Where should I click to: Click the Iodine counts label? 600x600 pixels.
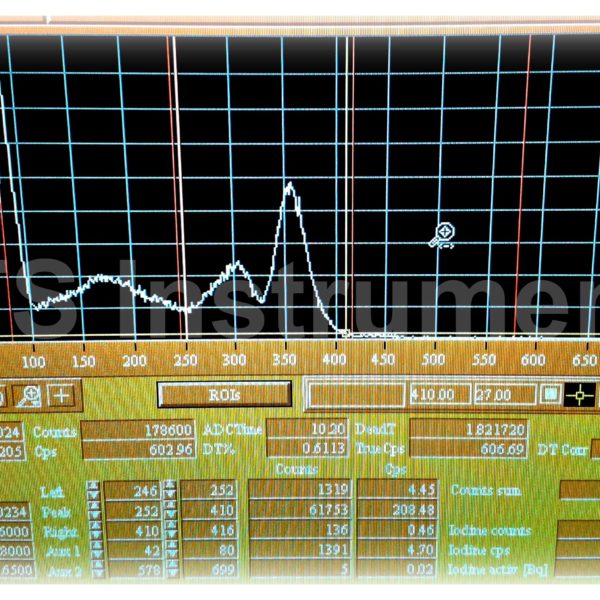[x=490, y=530]
